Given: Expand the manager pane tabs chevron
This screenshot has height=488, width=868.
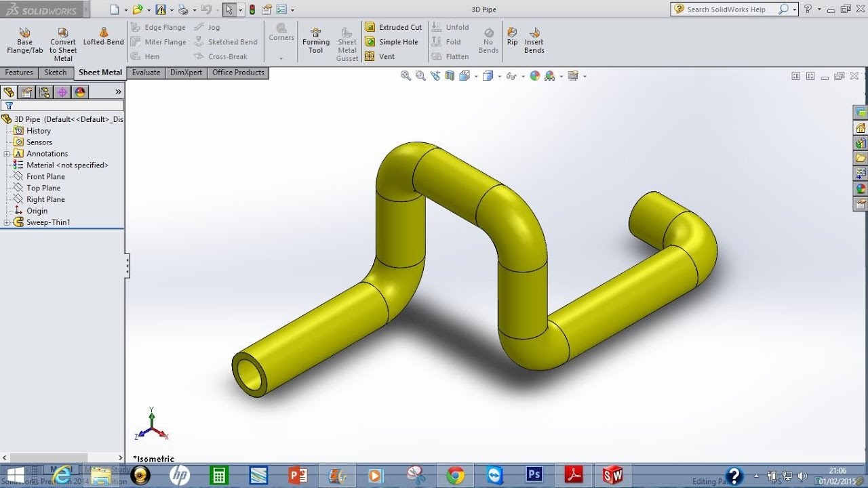Looking at the screenshot, I should 118,92.
